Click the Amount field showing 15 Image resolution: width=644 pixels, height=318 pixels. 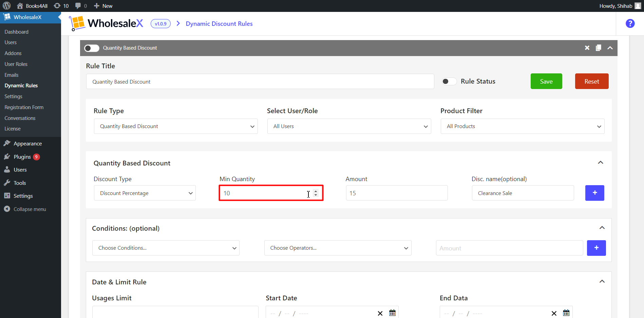point(397,193)
